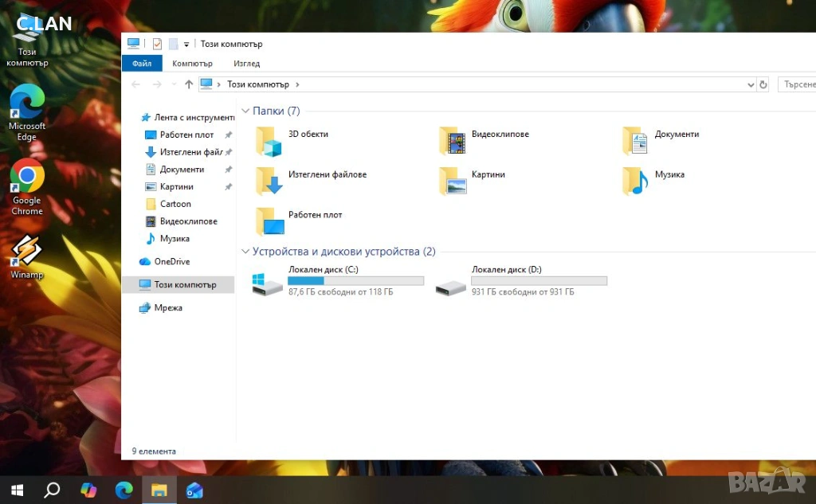Open the 3D обекти folder icon
816x504 pixels.
[269, 142]
